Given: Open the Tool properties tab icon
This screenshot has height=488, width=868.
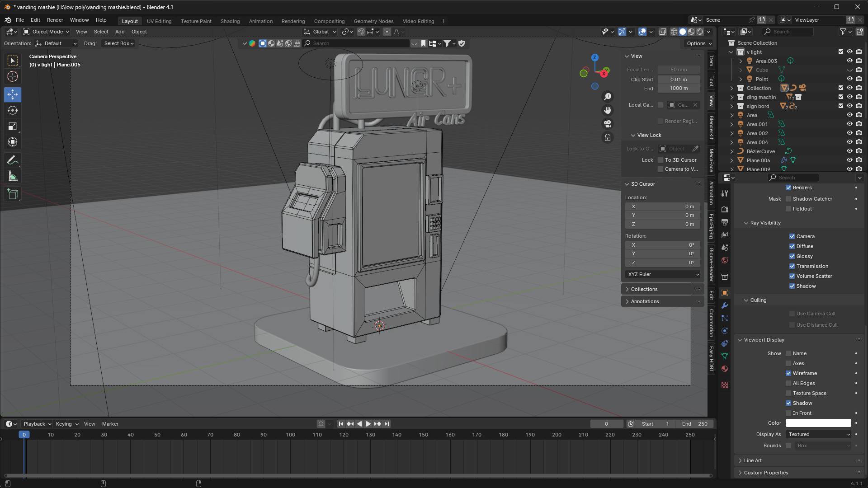Looking at the screenshot, I should (x=725, y=193).
